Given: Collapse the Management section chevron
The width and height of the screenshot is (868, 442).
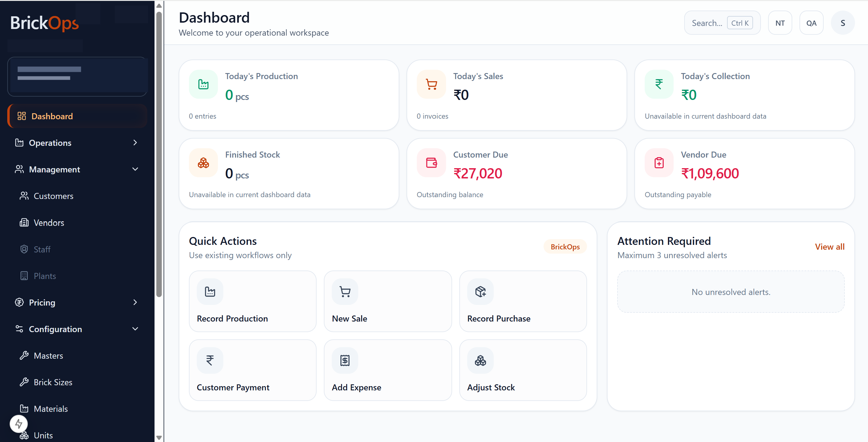Looking at the screenshot, I should (135, 169).
